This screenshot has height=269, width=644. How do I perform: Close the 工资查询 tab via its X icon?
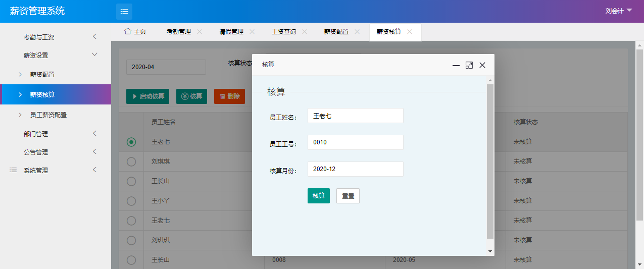click(305, 31)
